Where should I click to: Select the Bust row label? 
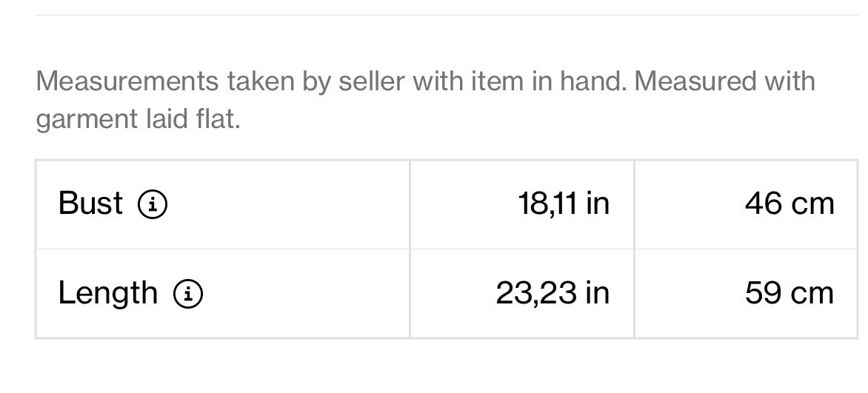click(x=90, y=204)
